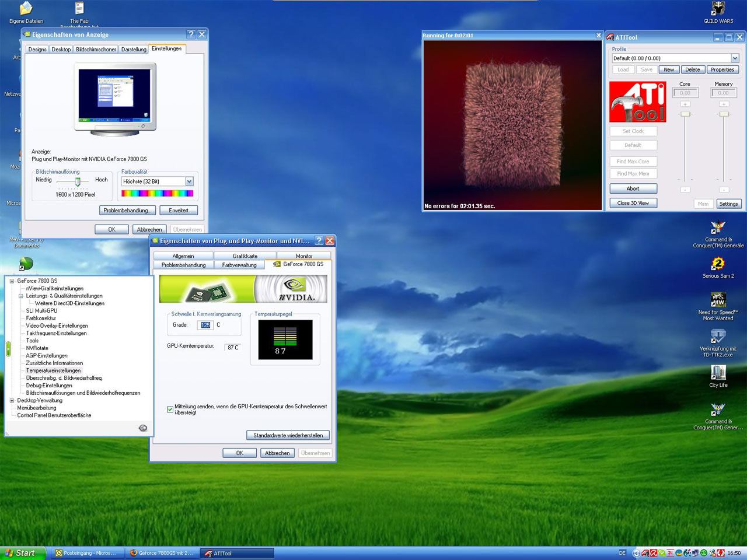Open the ATITool Profile dropdown
747x560 pixels.
tap(735, 58)
